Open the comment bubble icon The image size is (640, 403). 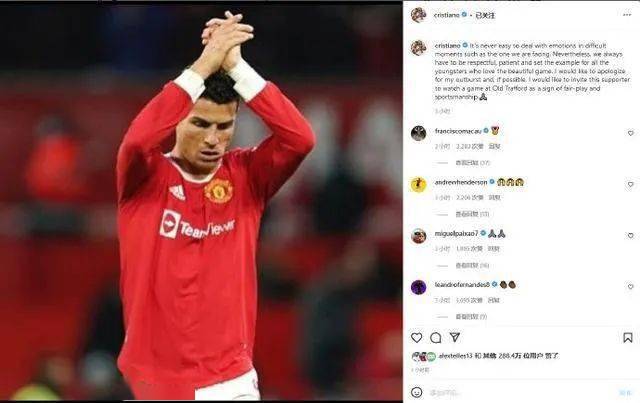(436, 338)
